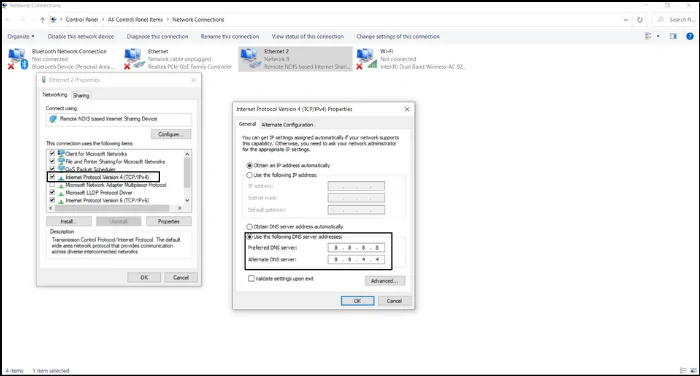Click the Properties button in Ethernet 2 Properties

click(169, 221)
